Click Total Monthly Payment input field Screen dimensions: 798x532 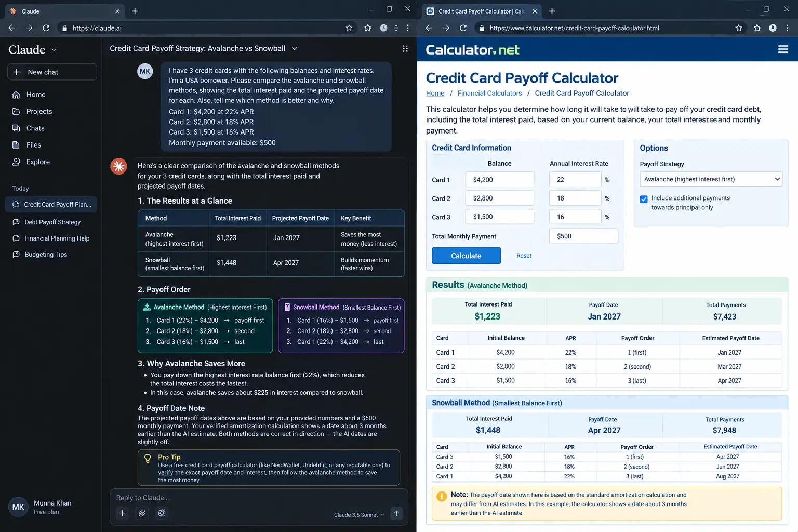pos(583,236)
